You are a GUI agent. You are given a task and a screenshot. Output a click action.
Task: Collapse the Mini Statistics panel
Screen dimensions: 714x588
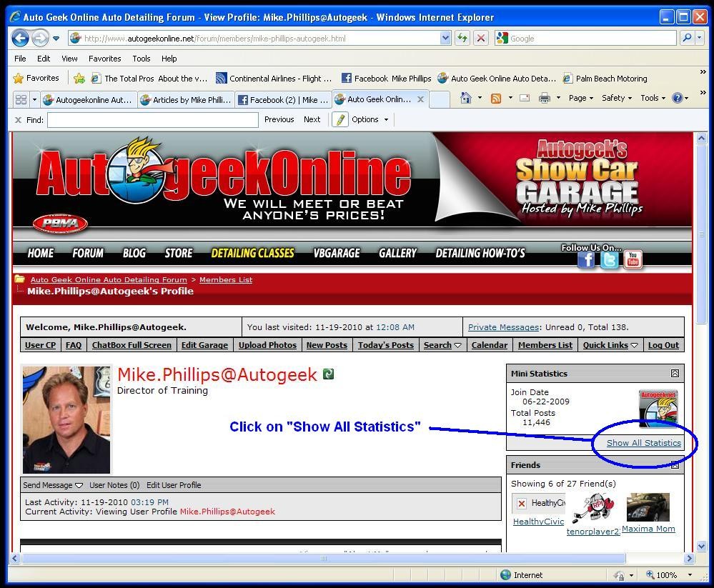coord(675,373)
